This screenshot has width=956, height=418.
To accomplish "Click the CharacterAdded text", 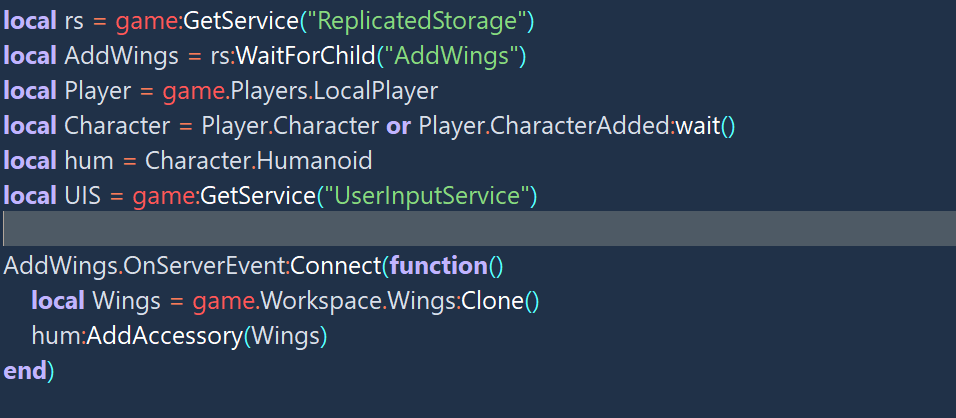I will click(581, 126).
